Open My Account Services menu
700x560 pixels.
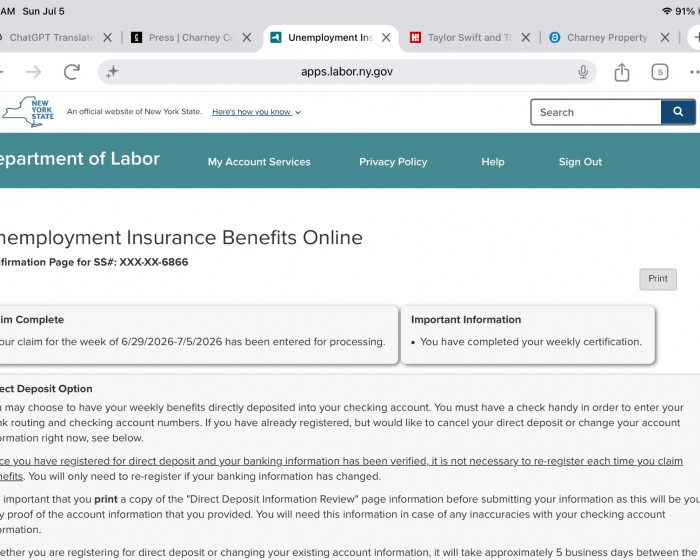(x=259, y=162)
